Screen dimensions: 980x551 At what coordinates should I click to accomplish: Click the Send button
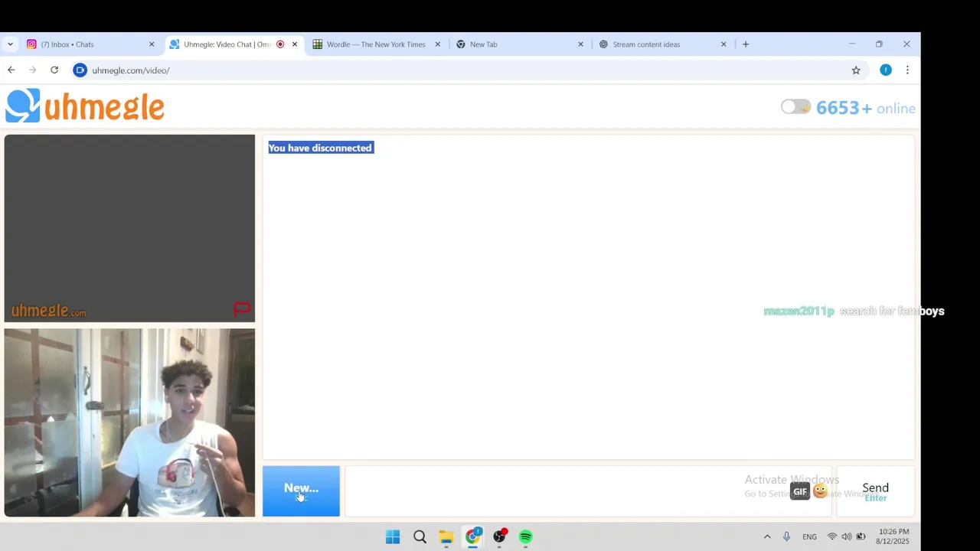pyautogui.click(x=875, y=491)
